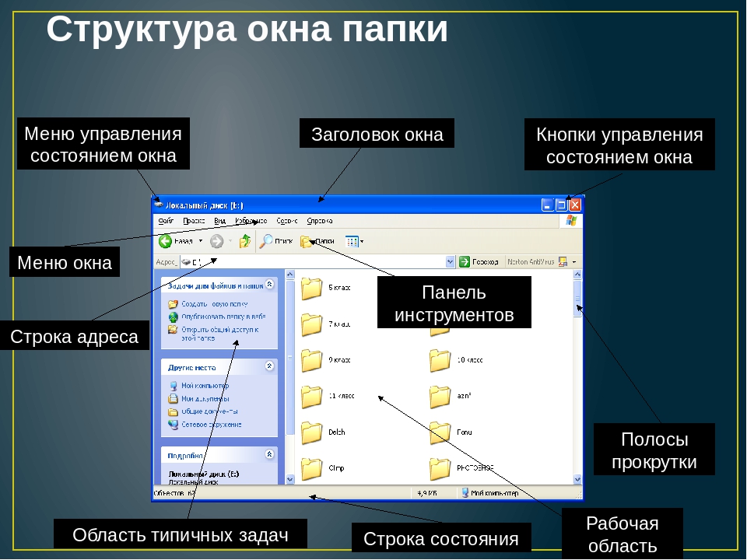Click Открыть общий доступ к этой папке
747x560 pixels.
point(219,334)
